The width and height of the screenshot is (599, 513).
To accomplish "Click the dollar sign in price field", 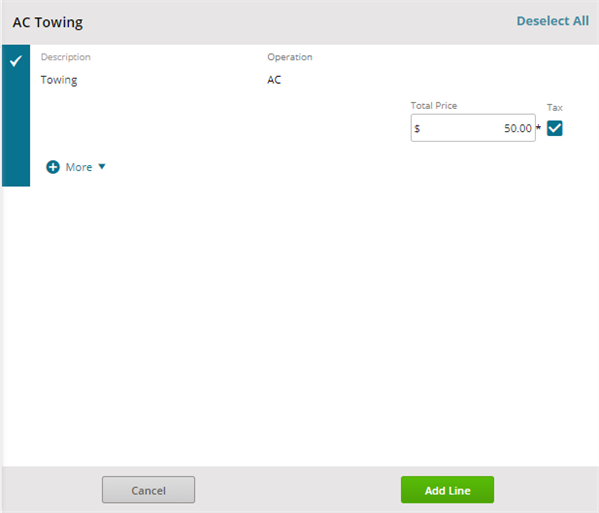I will [417, 129].
